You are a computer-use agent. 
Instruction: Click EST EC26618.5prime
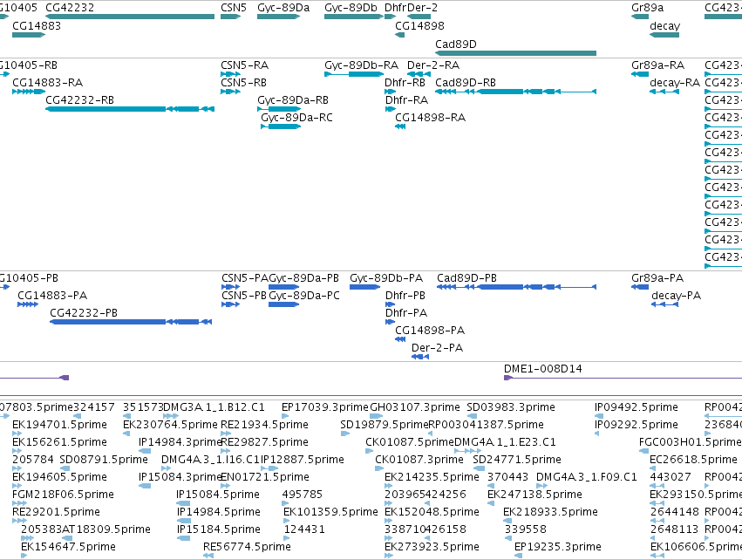(654, 468)
